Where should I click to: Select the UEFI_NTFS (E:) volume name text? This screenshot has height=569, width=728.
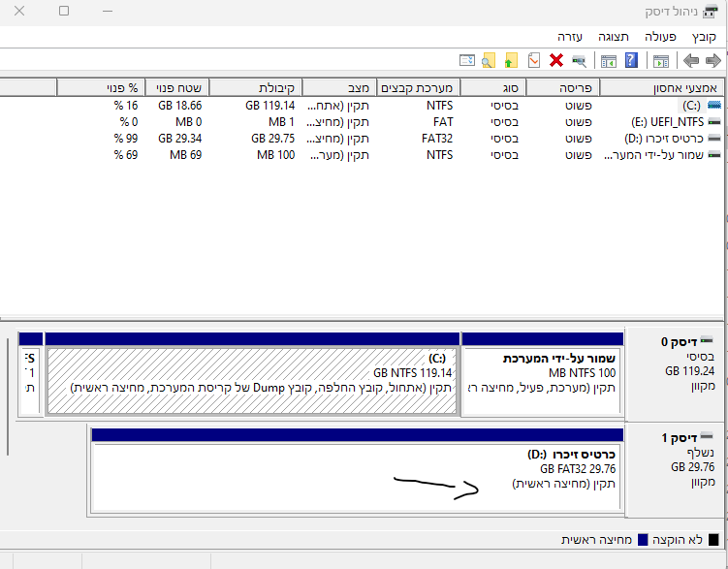click(668, 122)
